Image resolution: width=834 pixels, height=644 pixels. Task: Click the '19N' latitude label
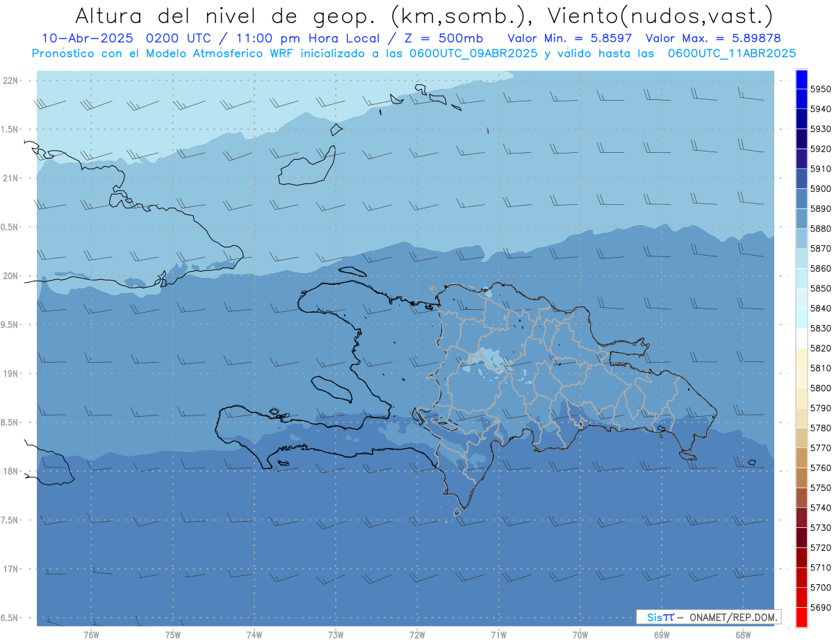(10, 373)
